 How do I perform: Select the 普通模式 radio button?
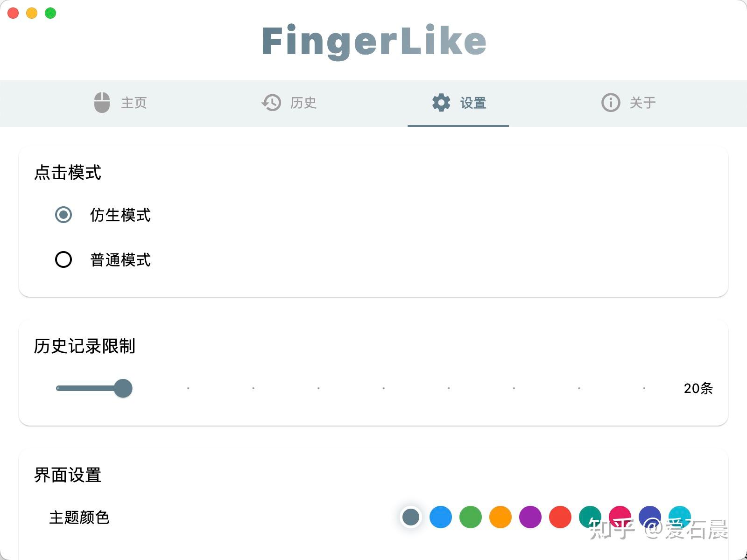[63, 259]
